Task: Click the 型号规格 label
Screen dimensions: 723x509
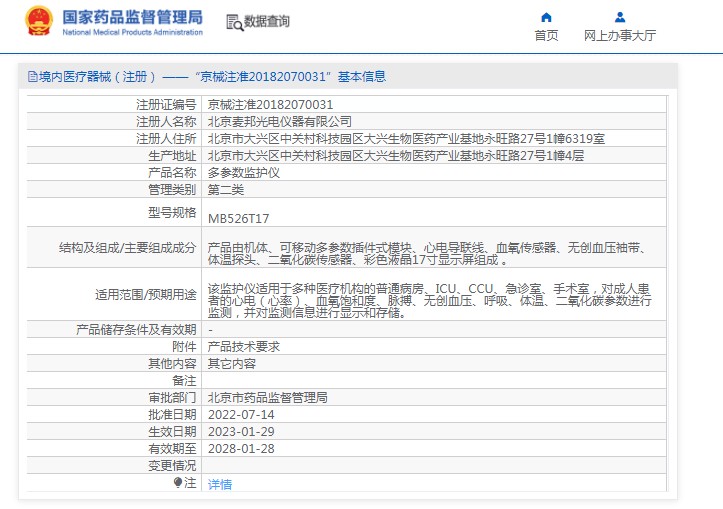Action: pos(172,213)
